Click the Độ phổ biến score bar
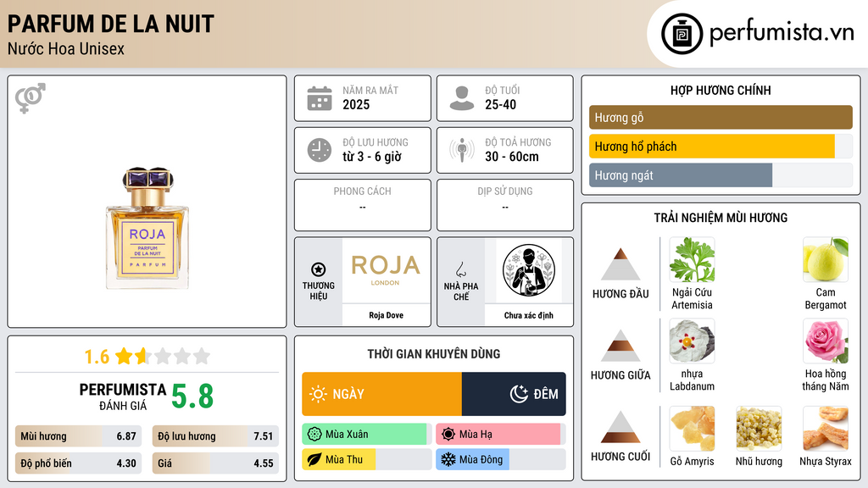The image size is (868, 488). coord(78,463)
